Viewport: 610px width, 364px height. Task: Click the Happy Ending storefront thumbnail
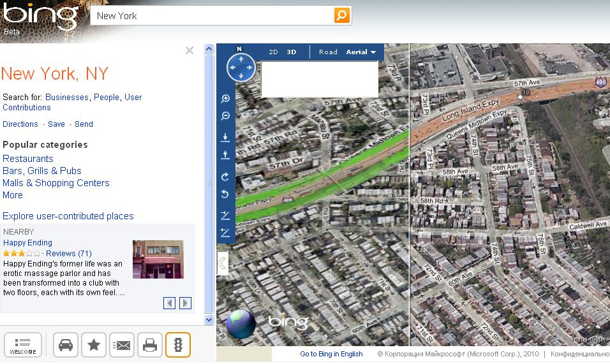158,259
